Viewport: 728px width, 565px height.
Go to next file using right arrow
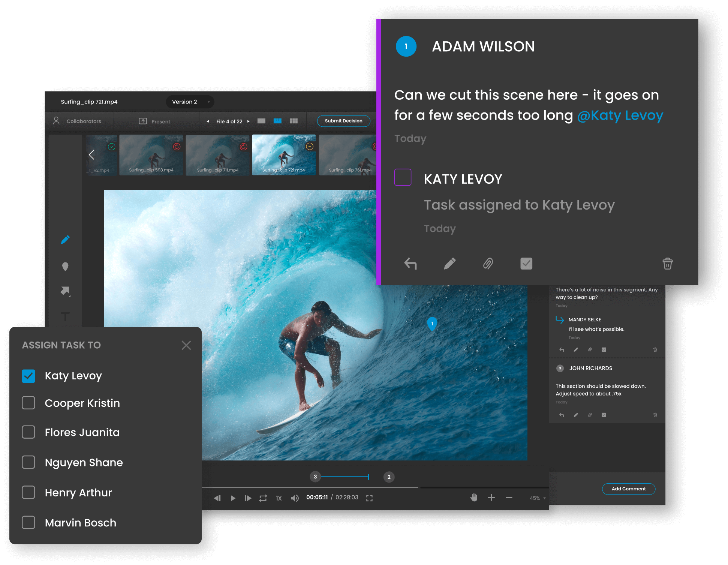[x=248, y=121]
